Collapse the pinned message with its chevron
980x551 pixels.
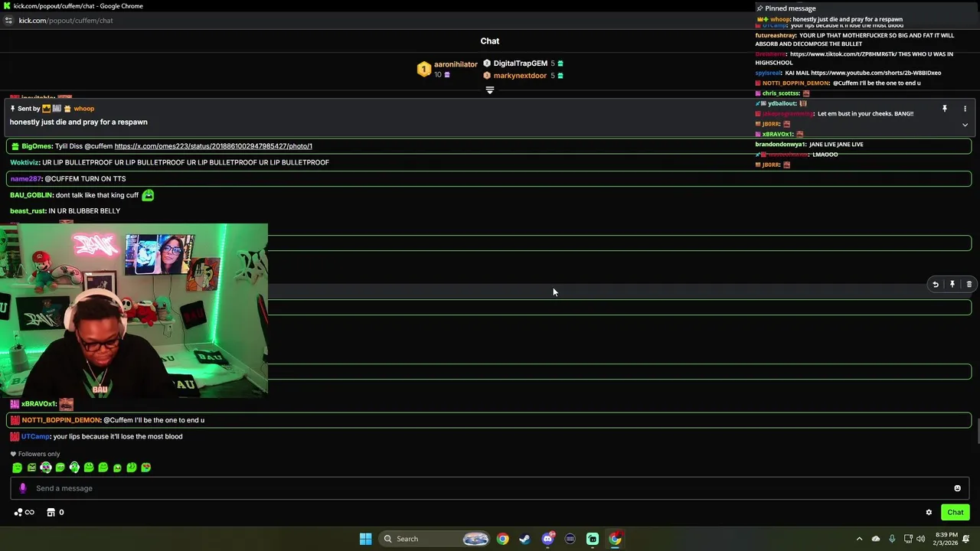point(965,125)
